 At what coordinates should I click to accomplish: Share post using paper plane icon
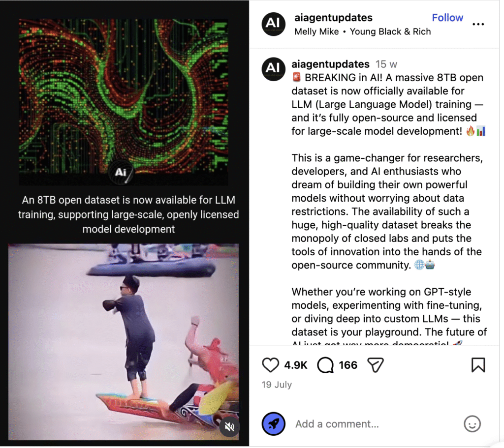pos(376,365)
